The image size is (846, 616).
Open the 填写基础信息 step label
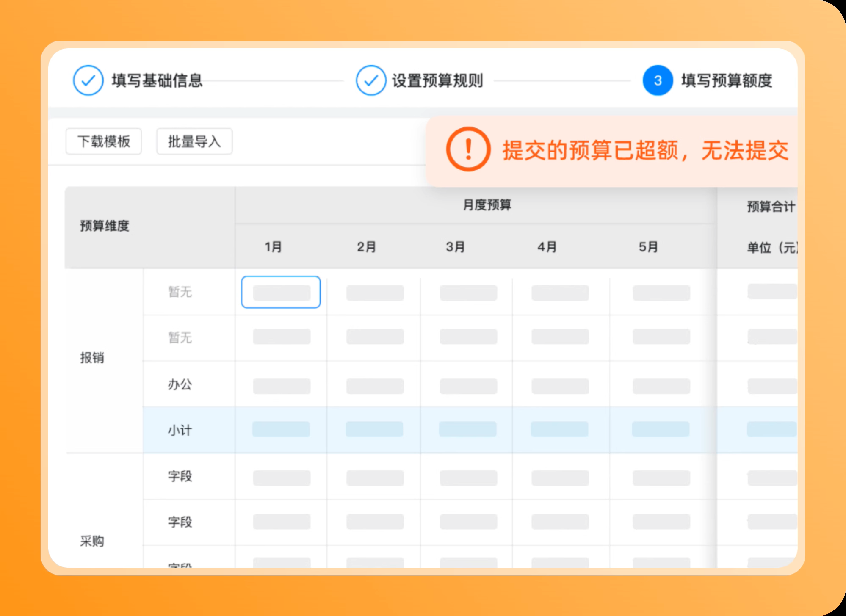coord(157,80)
